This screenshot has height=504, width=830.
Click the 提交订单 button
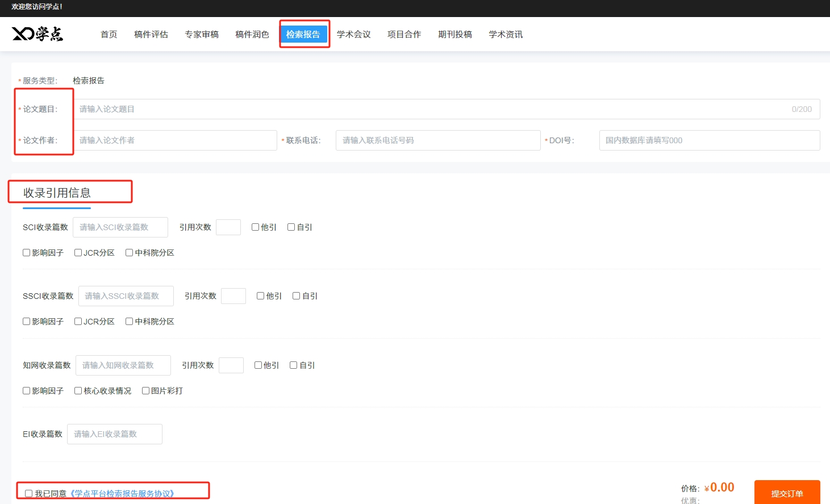click(787, 493)
